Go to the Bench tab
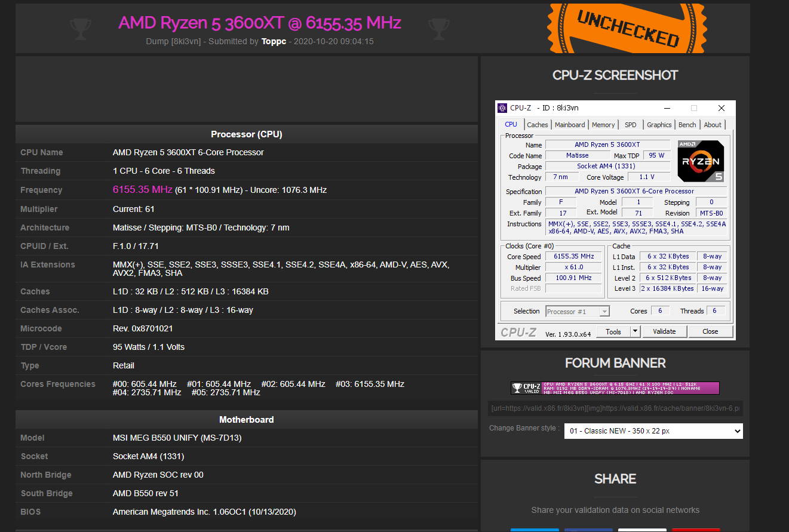 pyautogui.click(x=687, y=125)
